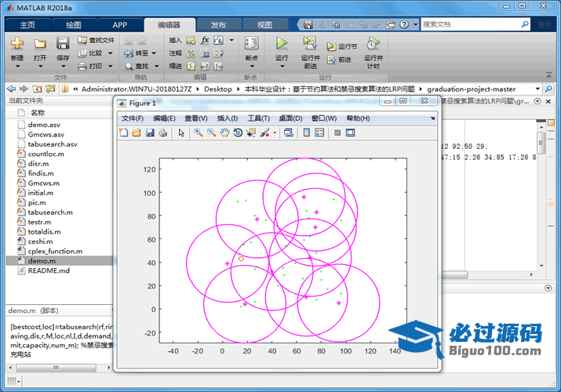Switch to the 主页 (Home) tab
The image size is (561, 392).
(x=27, y=24)
